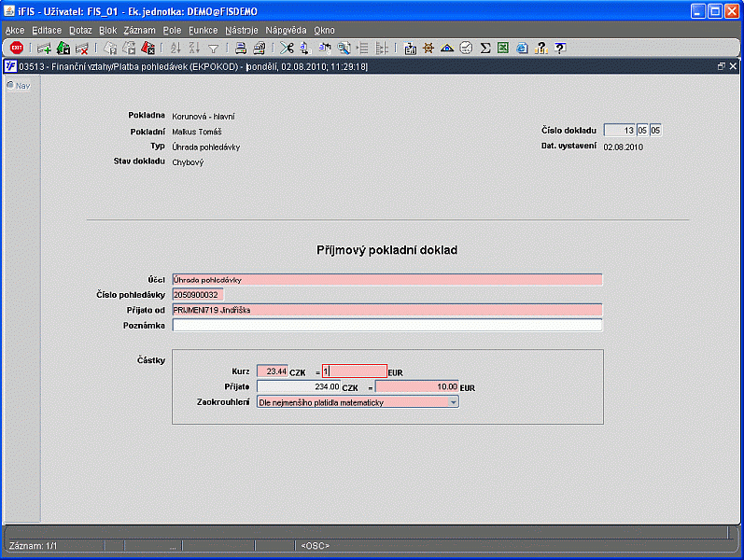This screenshot has width=744, height=560.
Task: Click the Excel export icon
Action: [503, 48]
